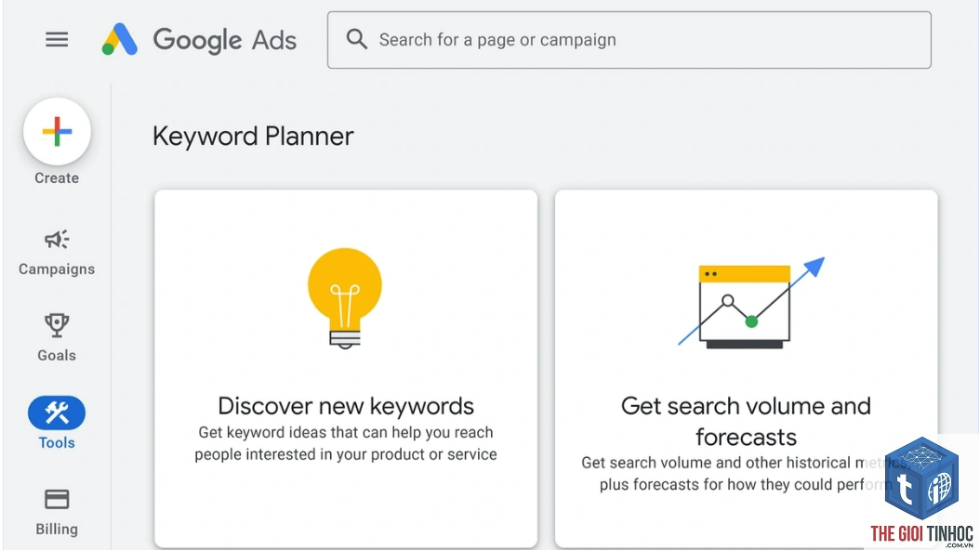Open the Discover new keywords card

pyautogui.click(x=346, y=368)
